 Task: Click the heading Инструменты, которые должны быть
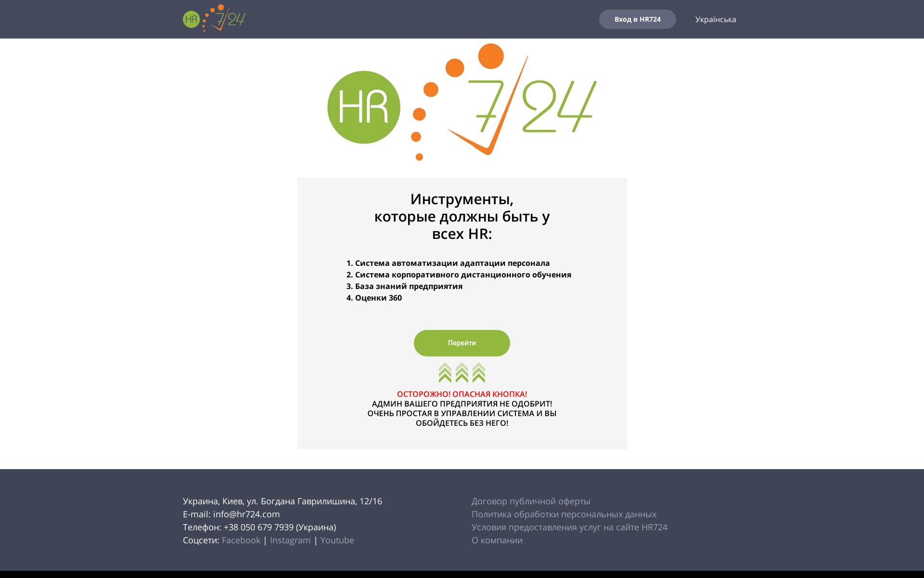point(462,216)
